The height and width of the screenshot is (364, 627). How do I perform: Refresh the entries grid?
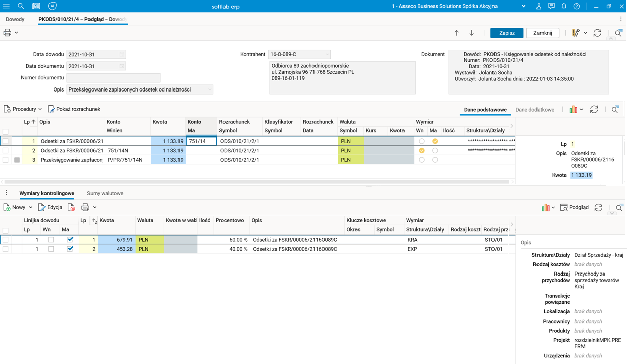tap(594, 109)
